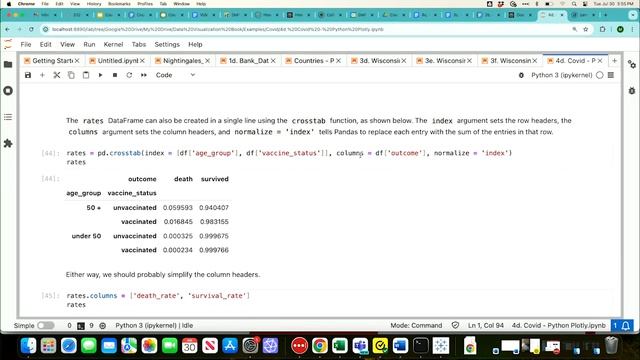Open the Kernel menu
Viewport: 640px width, 360px height.
click(113, 44)
